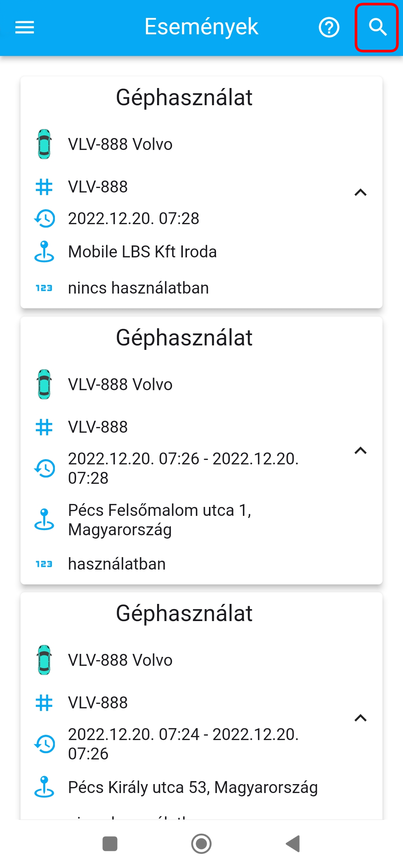Tap the hash icon beside first VLV-888
This screenshot has height=868, width=403.
tap(44, 187)
